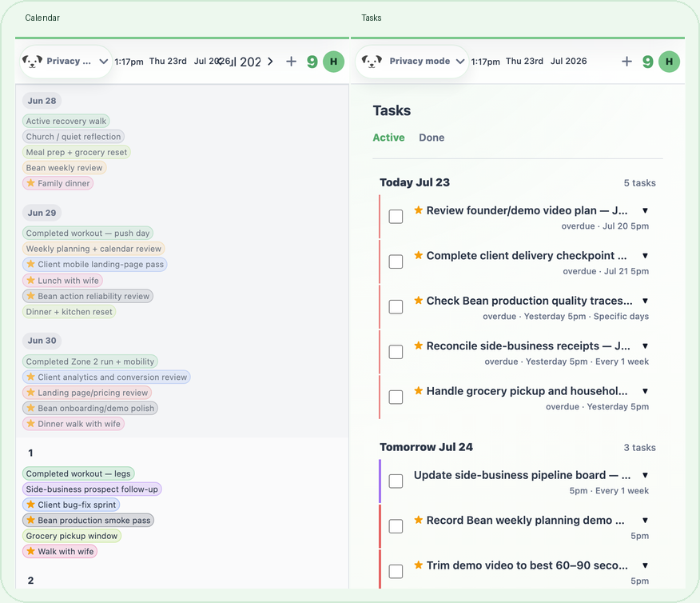Expand Update side-business pipeline board arrow
The width and height of the screenshot is (700, 603).
[645, 475]
